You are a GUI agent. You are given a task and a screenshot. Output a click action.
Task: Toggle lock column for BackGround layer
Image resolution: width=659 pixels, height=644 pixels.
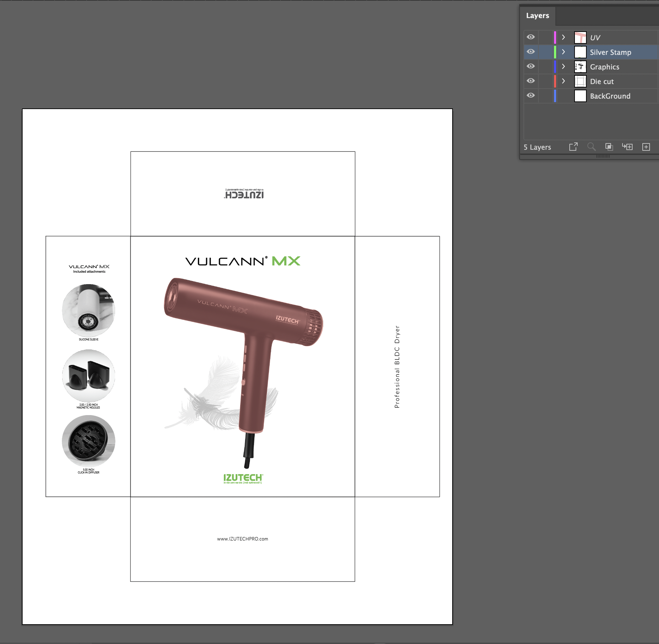point(545,96)
